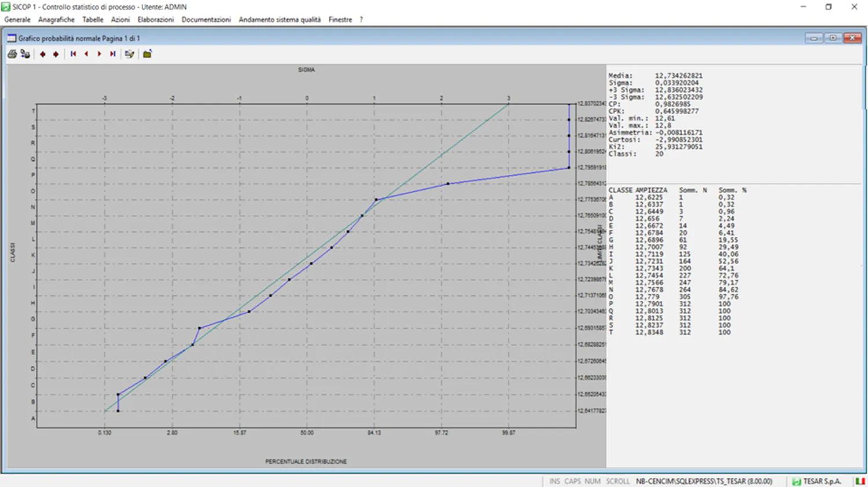
Task: Go to the next page arrow
Action: click(100, 54)
